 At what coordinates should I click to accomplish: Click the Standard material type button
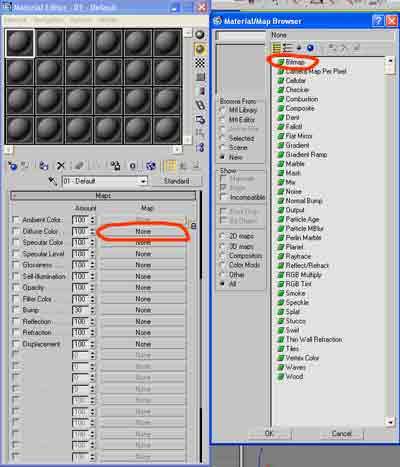(176, 181)
